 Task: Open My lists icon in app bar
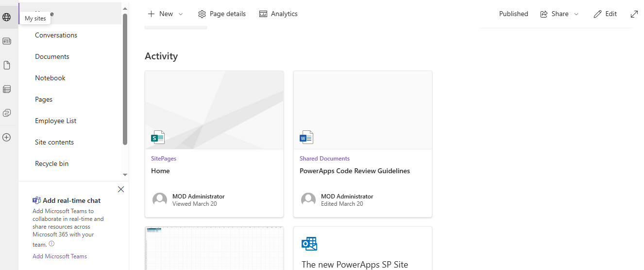6,89
